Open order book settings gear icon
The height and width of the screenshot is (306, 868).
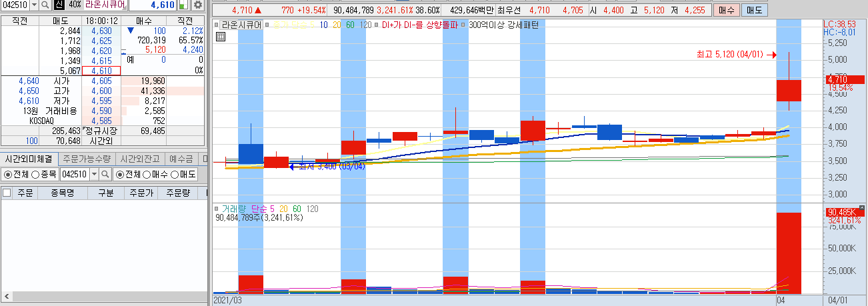click(x=197, y=5)
